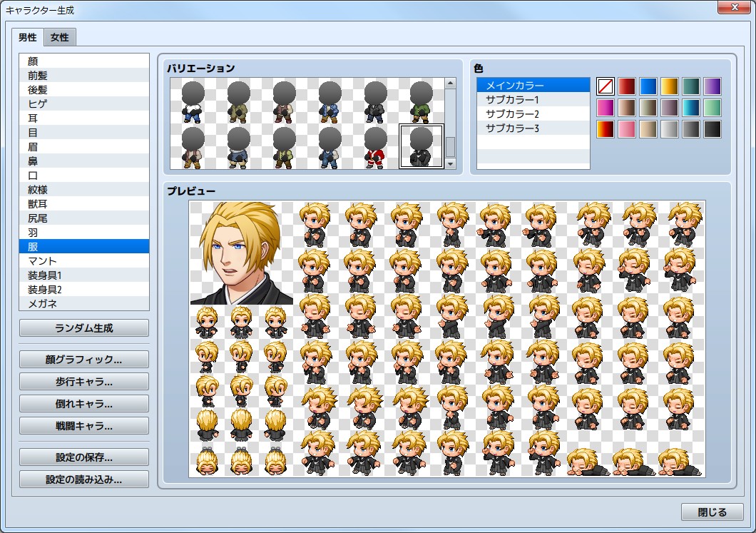Choose the selected black suit variation
The image size is (756, 533).
421,148
